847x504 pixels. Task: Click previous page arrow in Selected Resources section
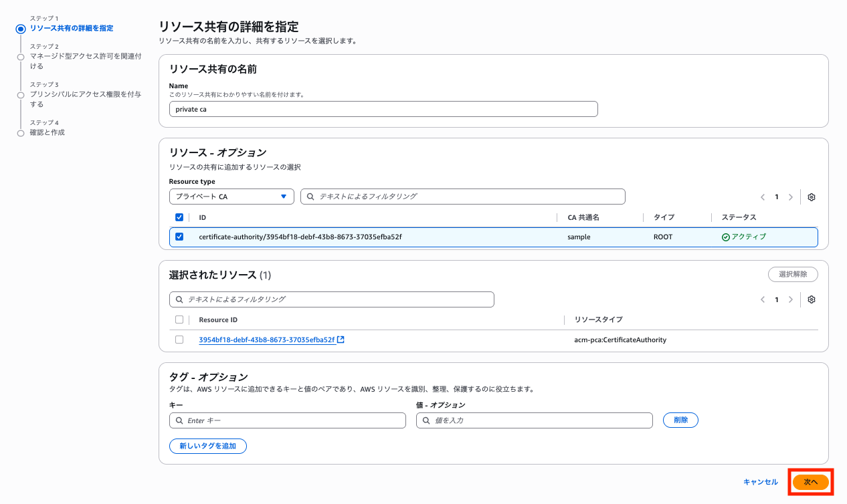tap(763, 299)
